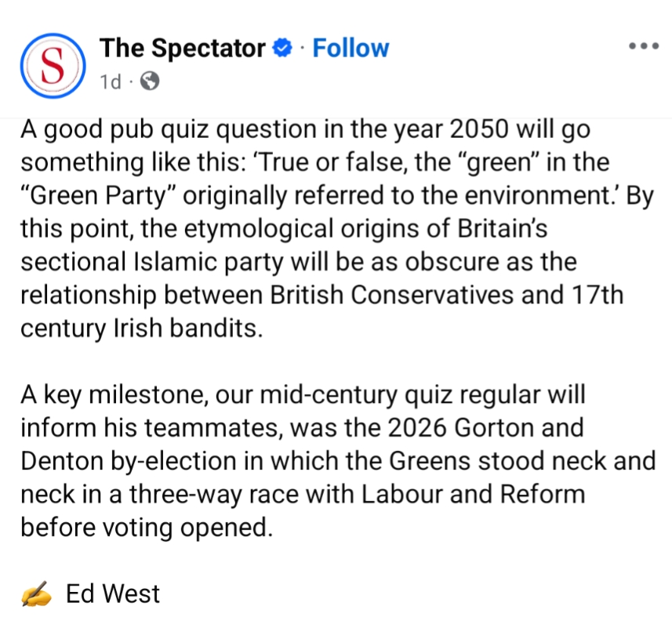Screen dimensions: 672x628
Task: Click the globe public audience icon
Action: [x=148, y=81]
